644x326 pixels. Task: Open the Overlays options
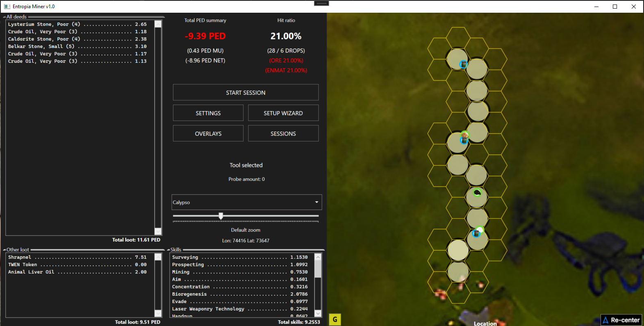208,134
